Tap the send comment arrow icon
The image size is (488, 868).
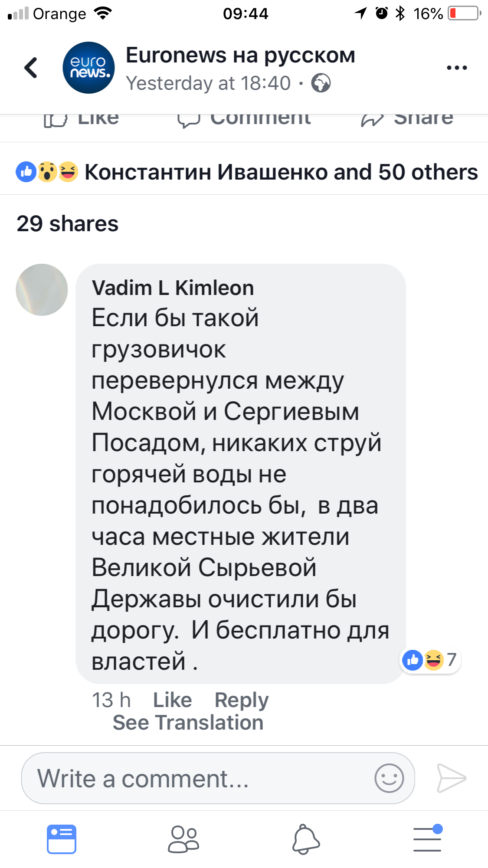coord(451,778)
